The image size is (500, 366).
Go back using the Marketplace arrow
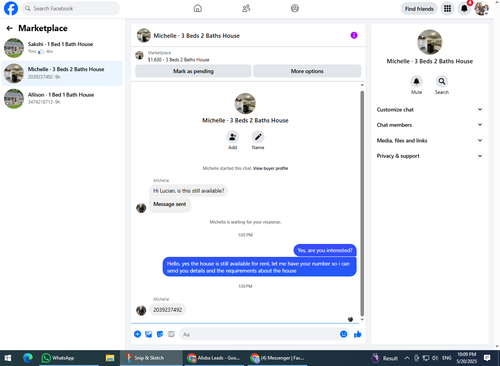pyautogui.click(x=10, y=28)
